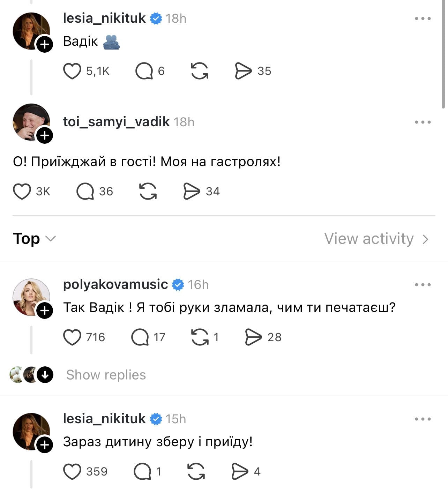
Task: Open comments on the "Вадік" post
Action: [144, 71]
